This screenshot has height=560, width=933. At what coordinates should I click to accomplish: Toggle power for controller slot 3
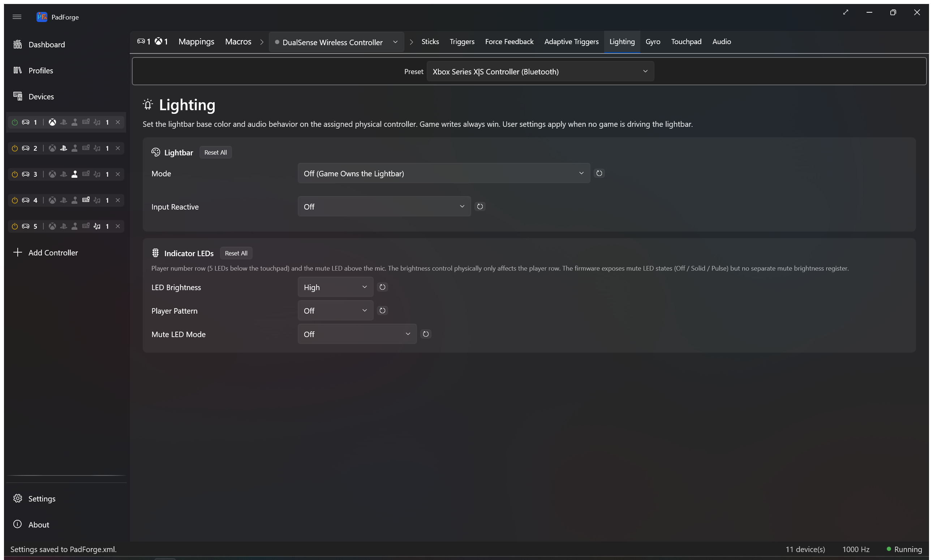coord(15,175)
